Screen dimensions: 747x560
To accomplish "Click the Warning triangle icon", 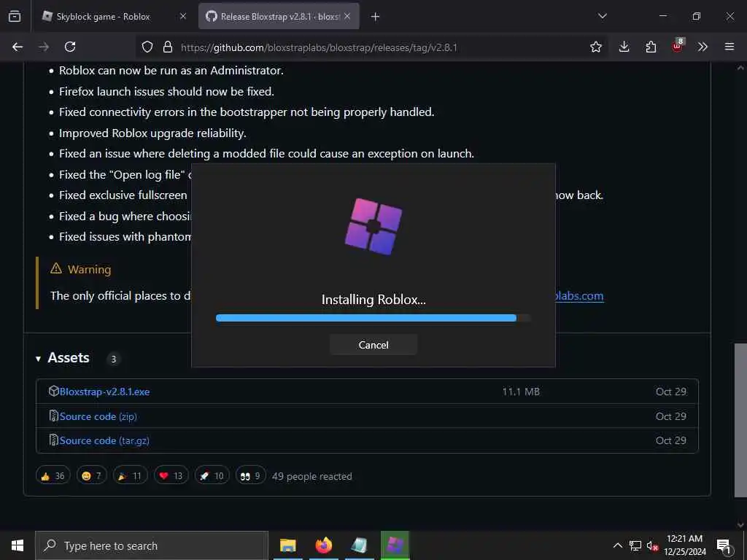I will point(56,268).
